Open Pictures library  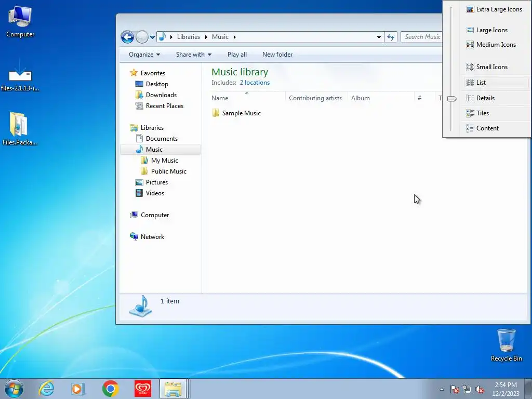point(157,182)
